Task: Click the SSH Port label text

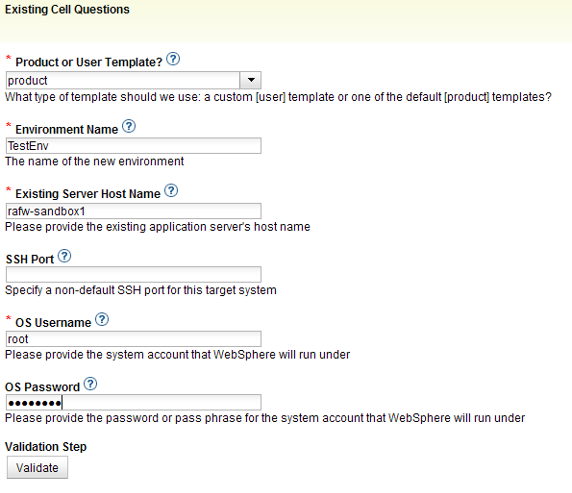Action: [30, 259]
